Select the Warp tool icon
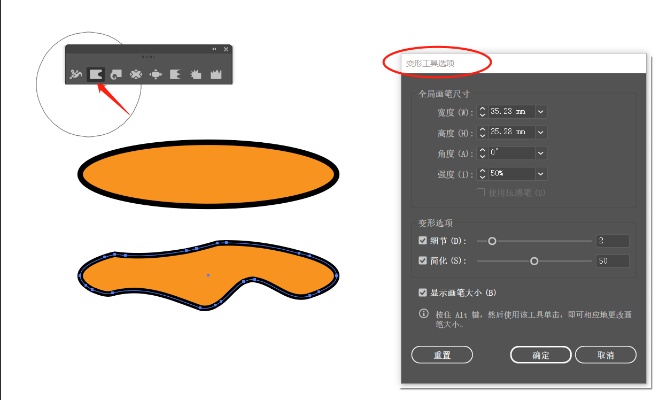The height and width of the screenshot is (400, 667). pos(96,74)
